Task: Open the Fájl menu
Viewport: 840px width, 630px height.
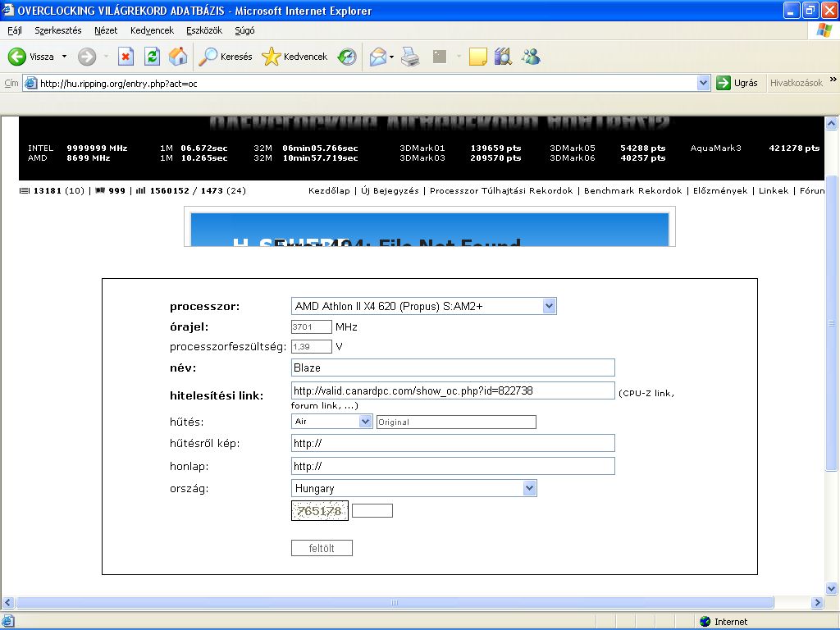Action: (x=15, y=30)
